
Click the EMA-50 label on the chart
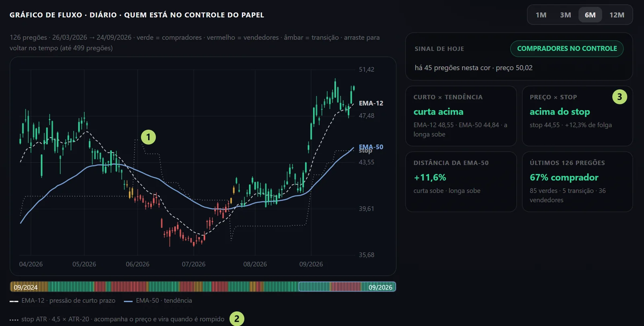(x=371, y=147)
